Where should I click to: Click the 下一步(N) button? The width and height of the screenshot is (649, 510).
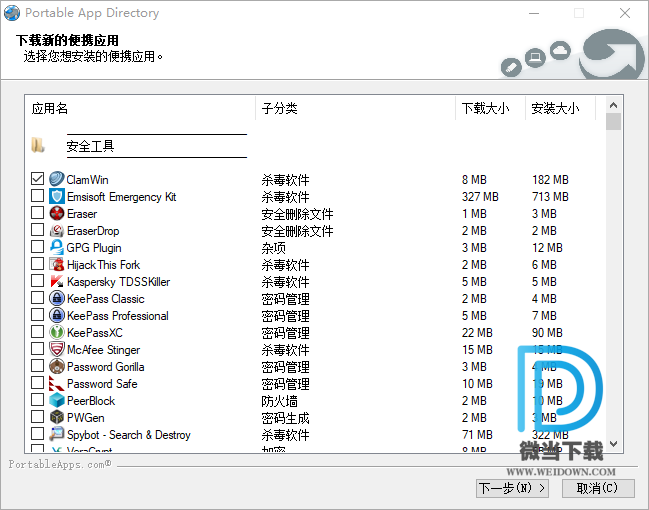point(512,488)
